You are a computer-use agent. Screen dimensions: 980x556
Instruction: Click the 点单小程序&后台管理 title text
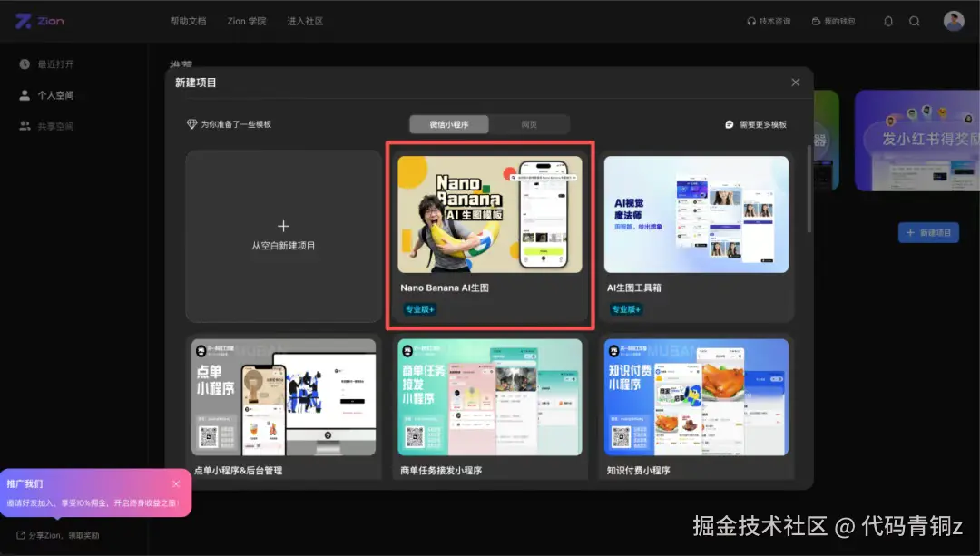pyautogui.click(x=238, y=471)
